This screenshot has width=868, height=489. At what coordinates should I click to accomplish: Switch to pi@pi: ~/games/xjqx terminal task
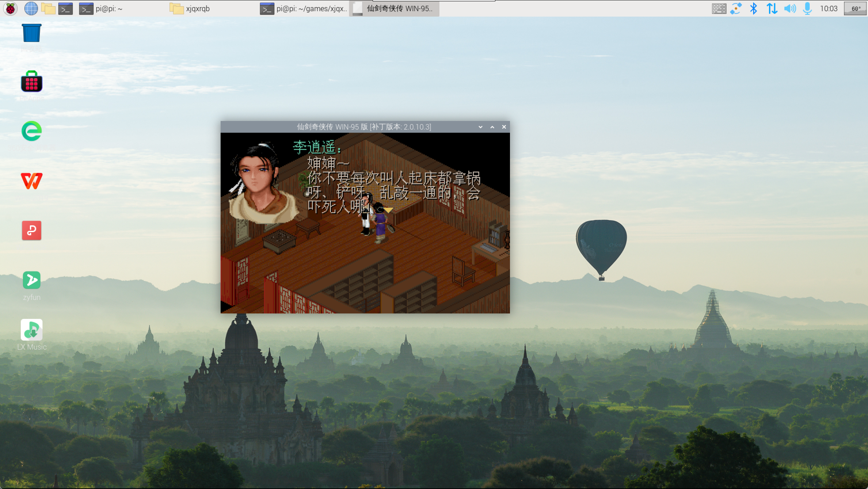304,8
